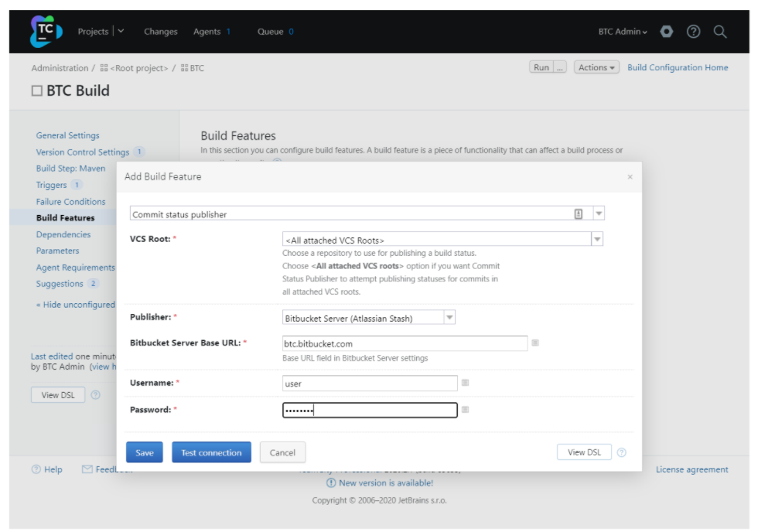The height and width of the screenshot is (532, 758).
Task: Click parameter icon next to Bitbucket Server Base URL
Action: [535, 343]
